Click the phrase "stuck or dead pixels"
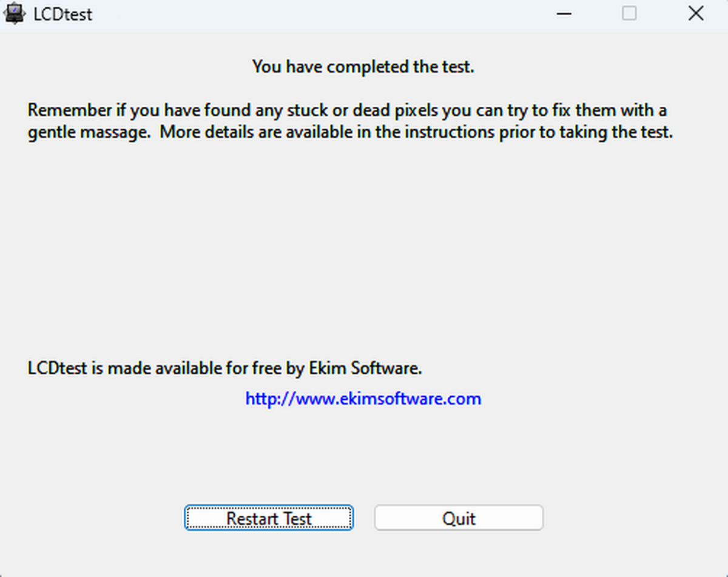 (375, 111)
